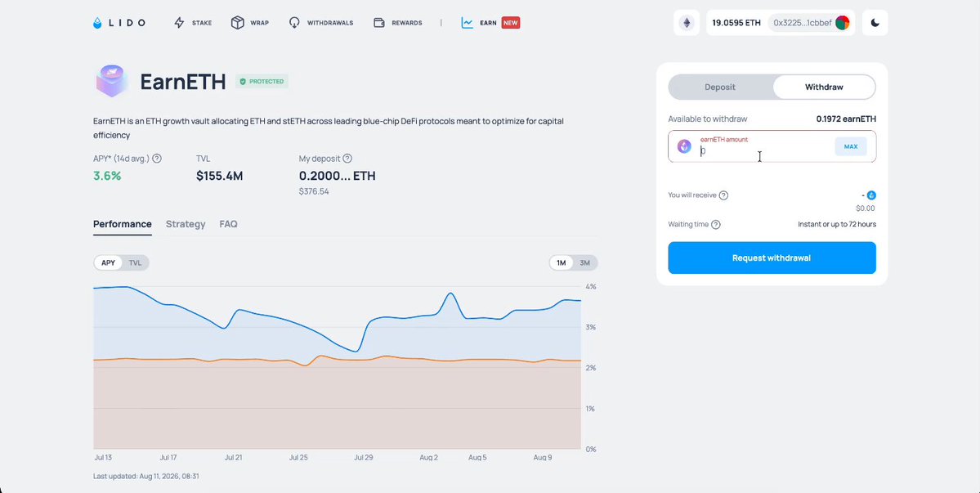Image resolution: width=980 pixels, height=493 pixels.
Task: Open the Withdrawals menu item
Action: point(320,23)
